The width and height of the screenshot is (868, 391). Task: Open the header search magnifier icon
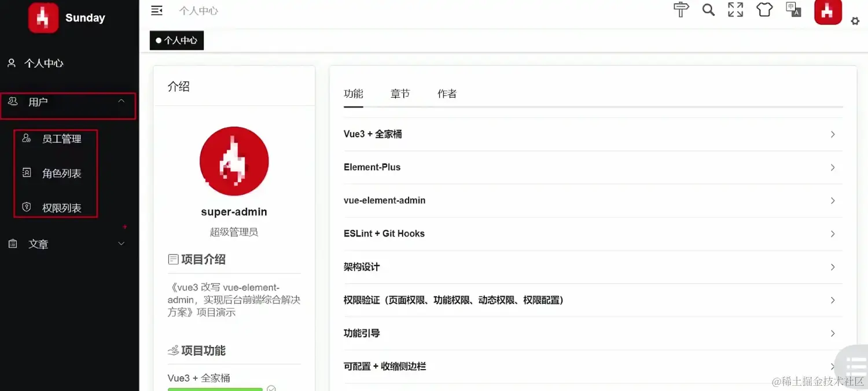point(708,10)
